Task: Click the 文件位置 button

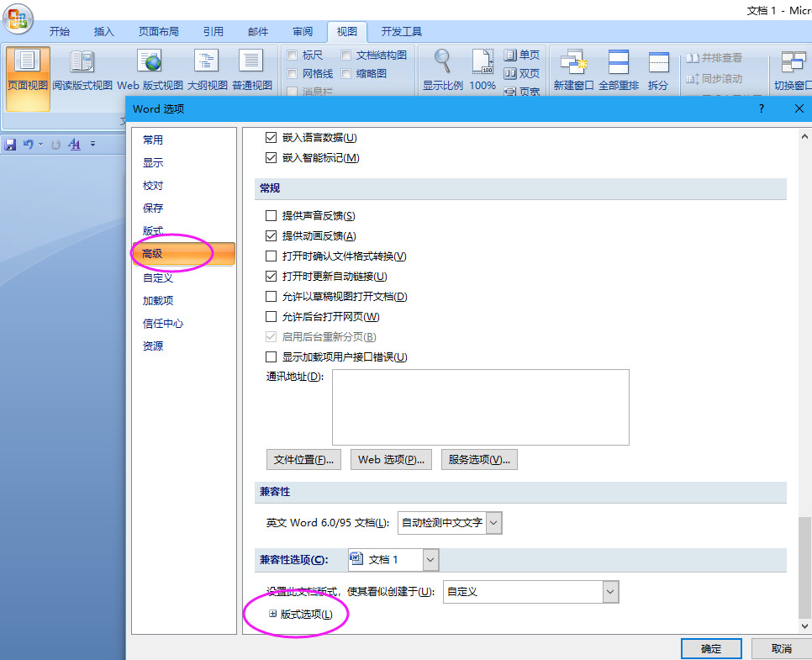Action: tap(304, 460)
